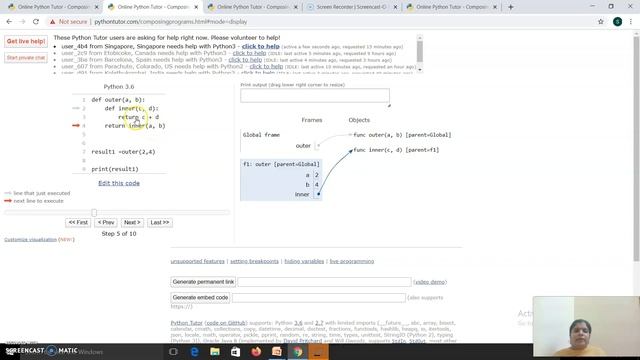Viewport: 640px width, 360px height.
Task: Click code line 4 return inner(a, b)
Action: pos(135,126)
